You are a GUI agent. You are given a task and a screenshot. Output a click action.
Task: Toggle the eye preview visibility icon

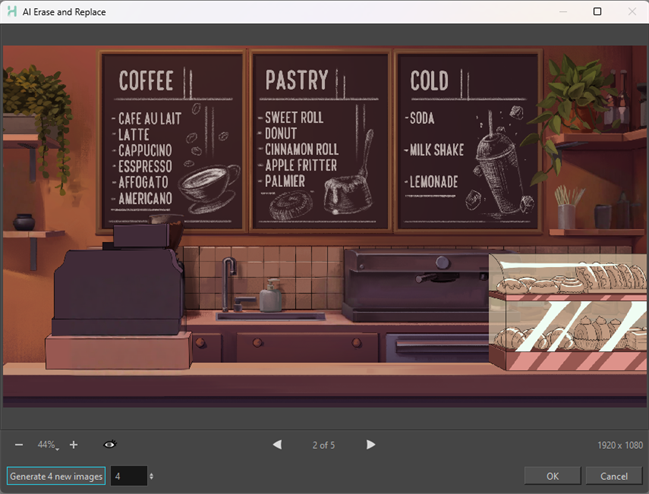point(109,444)
